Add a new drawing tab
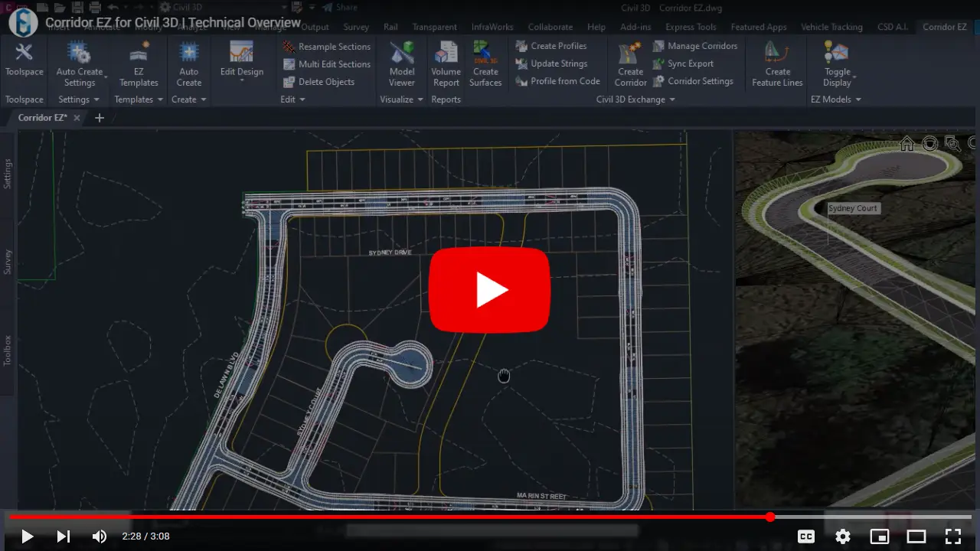This screenshot has width=980, height=551. tap(99, 118)
